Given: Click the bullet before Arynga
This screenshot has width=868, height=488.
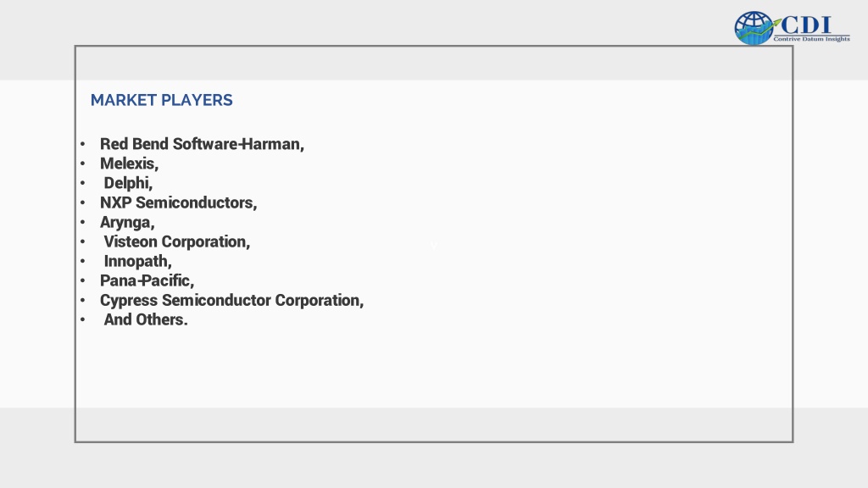Looking at the screenshot, I should 82,223.
